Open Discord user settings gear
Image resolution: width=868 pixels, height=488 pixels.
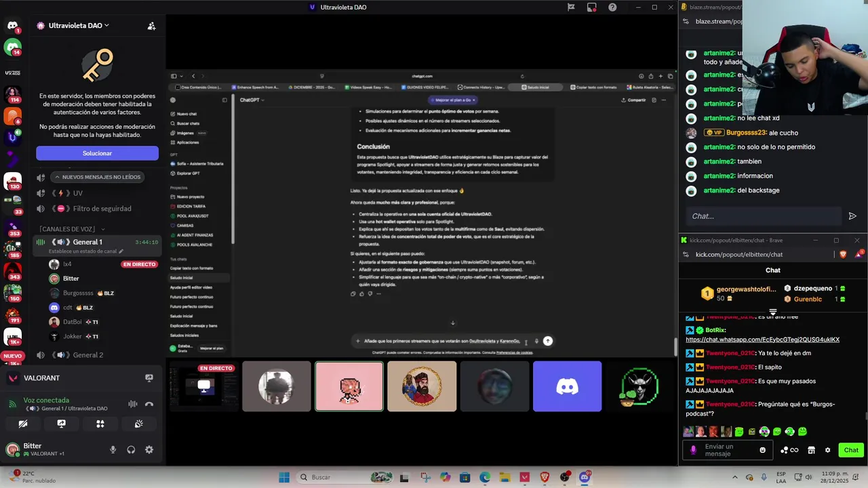[x=149, y=449]
